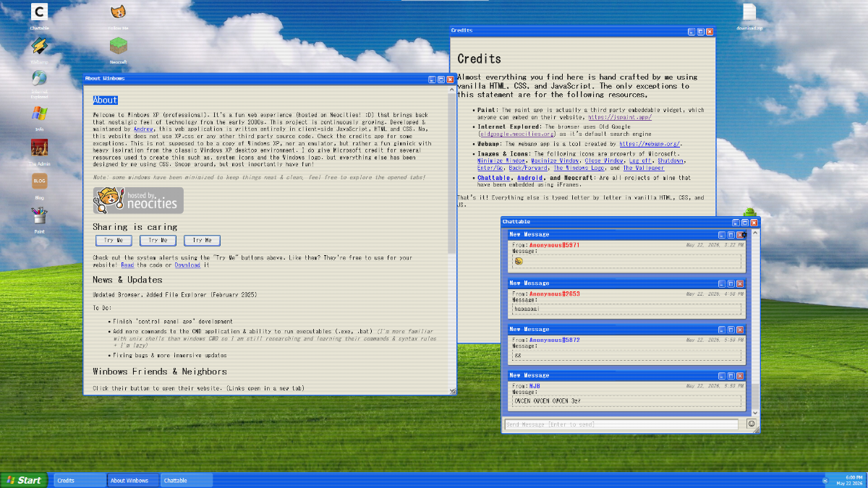Click the Download link in About
Image resolution: width=868 pixels, height=488 pixels.
click(187, 265)
